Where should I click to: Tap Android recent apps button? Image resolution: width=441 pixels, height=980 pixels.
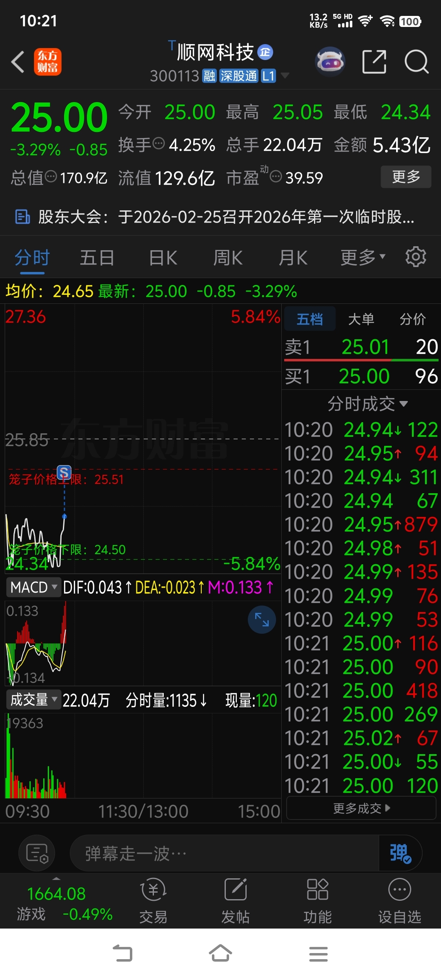tap(318, 954)
